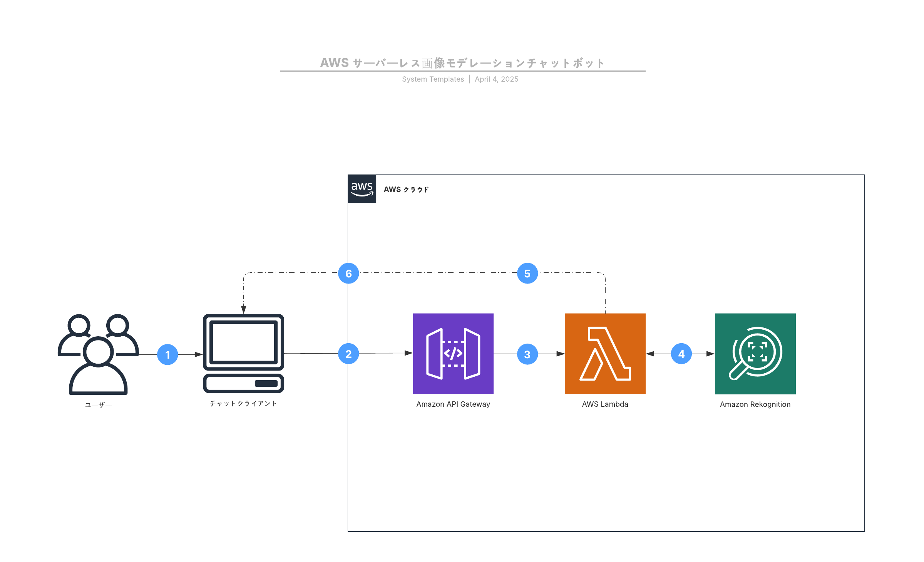Select the AWS Lambda icon
Viewport: 924px width, 562px height.
605,354
